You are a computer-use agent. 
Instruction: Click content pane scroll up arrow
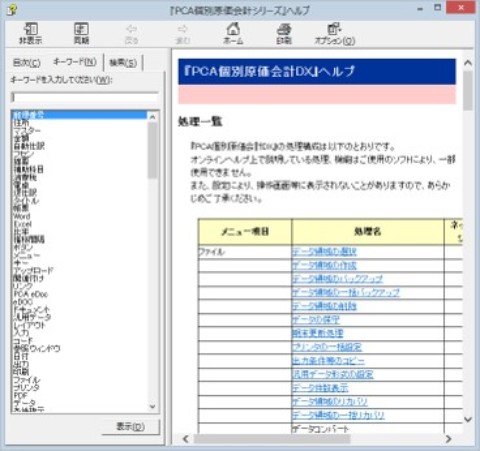coord(468,62)
